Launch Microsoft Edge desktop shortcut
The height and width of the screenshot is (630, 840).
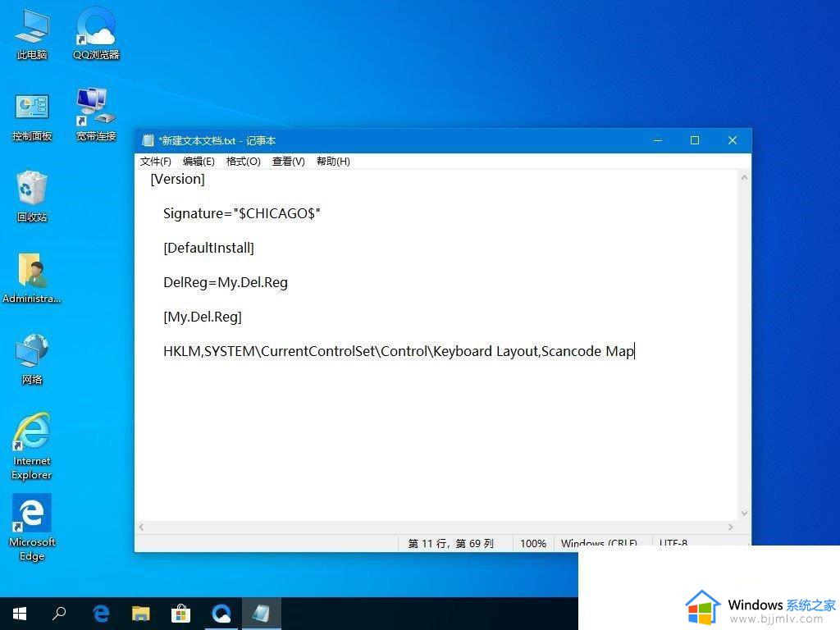coord(32,527)
